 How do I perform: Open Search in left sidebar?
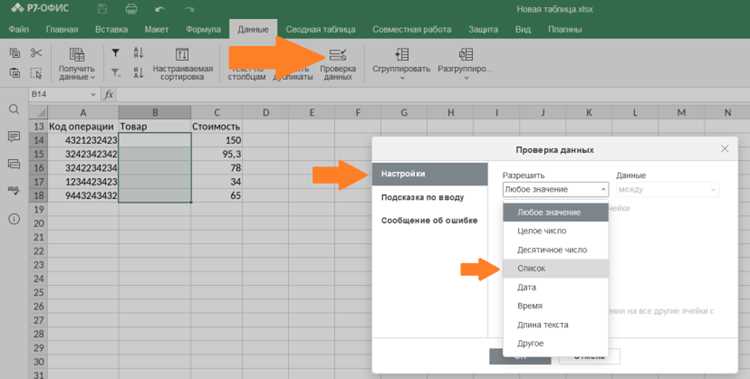pyautogui.click(x=14, y=110)
